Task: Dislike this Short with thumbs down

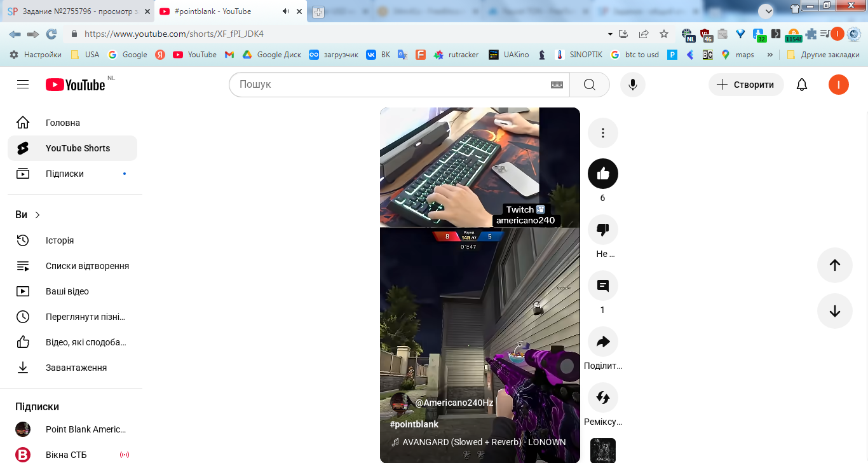Action: (603, 230)
